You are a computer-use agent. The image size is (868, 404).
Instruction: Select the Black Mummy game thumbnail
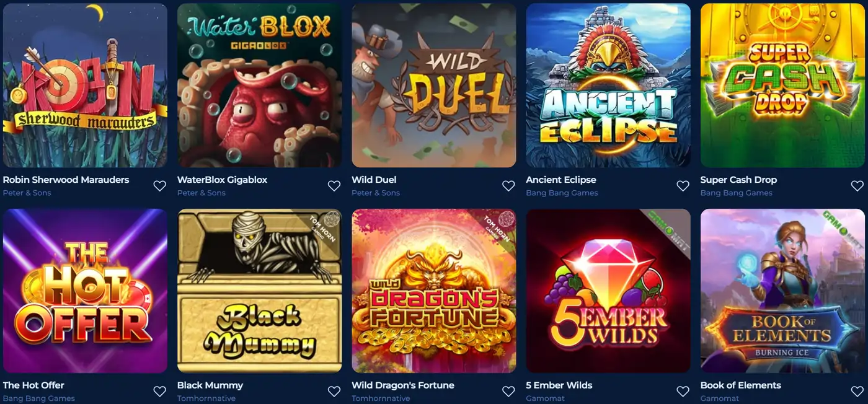259,291
